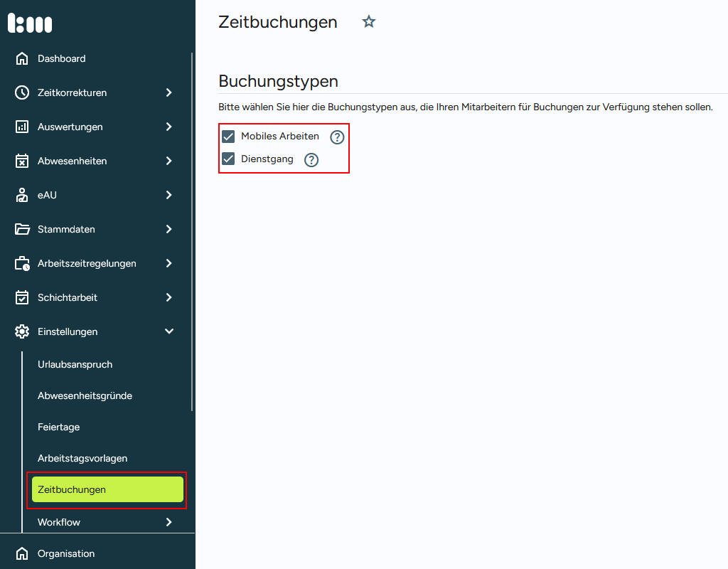Click the Dashboard home icon

coord(22,58)
